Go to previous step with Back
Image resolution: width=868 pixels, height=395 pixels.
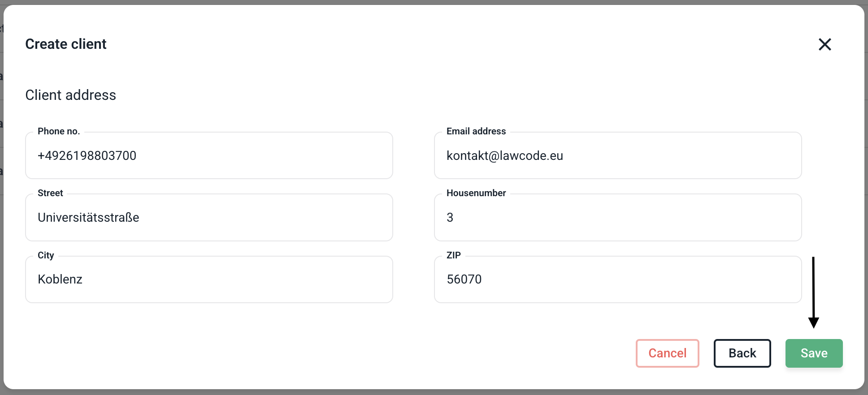[742, 353]
